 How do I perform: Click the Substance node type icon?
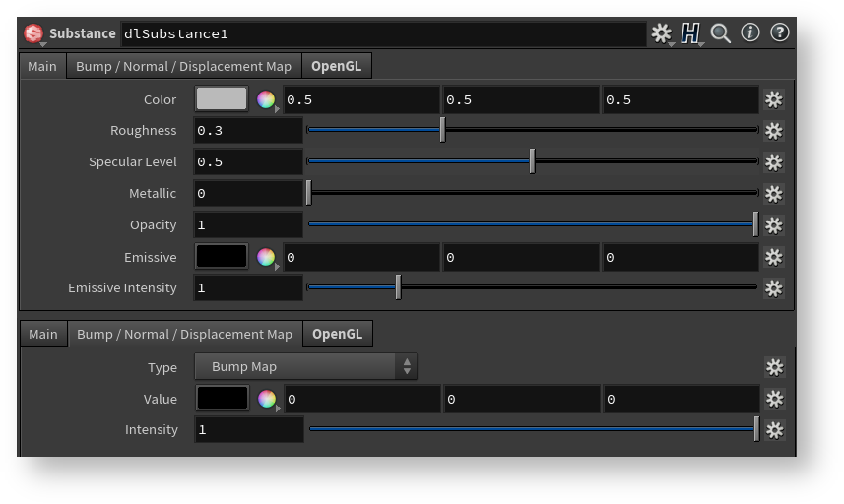click(33, 33)
